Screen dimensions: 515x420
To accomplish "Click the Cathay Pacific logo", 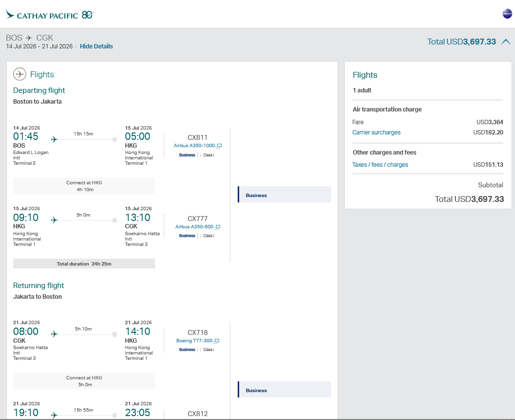I will pos(50,15).
